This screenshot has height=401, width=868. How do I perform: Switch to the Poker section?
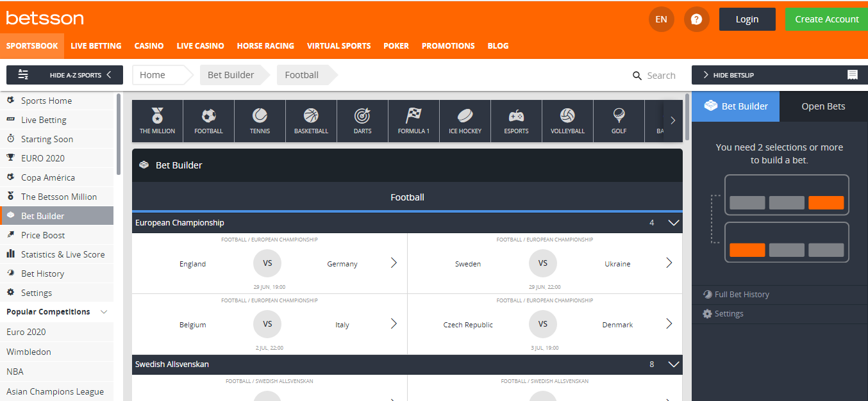(396, 46)
